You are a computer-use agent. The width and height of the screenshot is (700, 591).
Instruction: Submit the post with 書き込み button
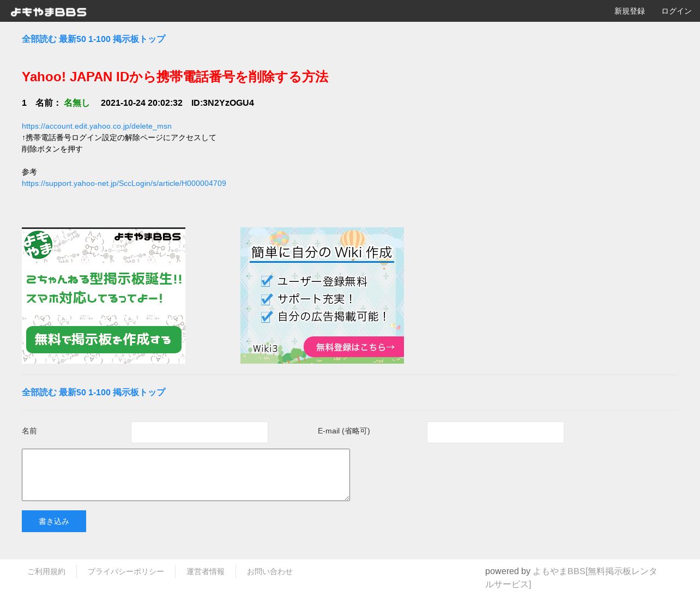[x=54, y=521]
